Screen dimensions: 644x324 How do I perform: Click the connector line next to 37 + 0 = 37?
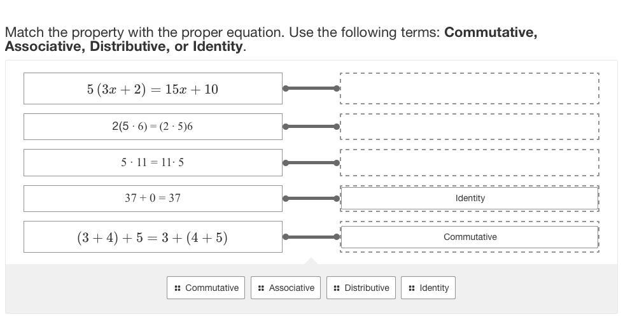pos(311,199)
